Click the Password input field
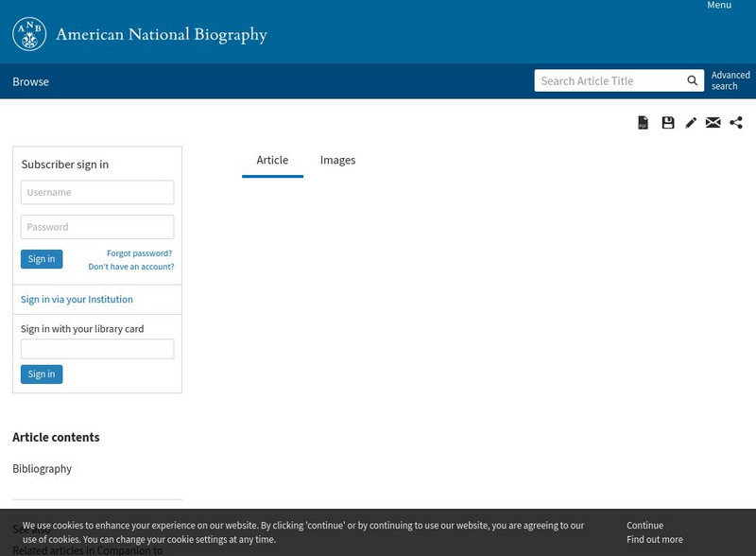756x556 pixels. click(97, 227)
